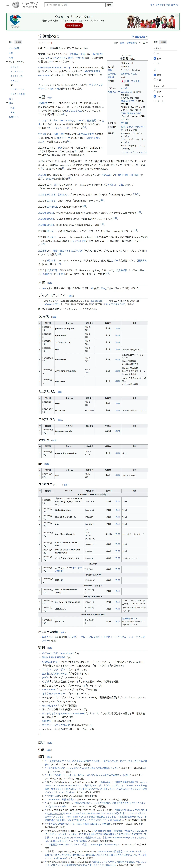Select 標準 under テキスト size
This screenshot has width=186, height=868.
(155, 58)
